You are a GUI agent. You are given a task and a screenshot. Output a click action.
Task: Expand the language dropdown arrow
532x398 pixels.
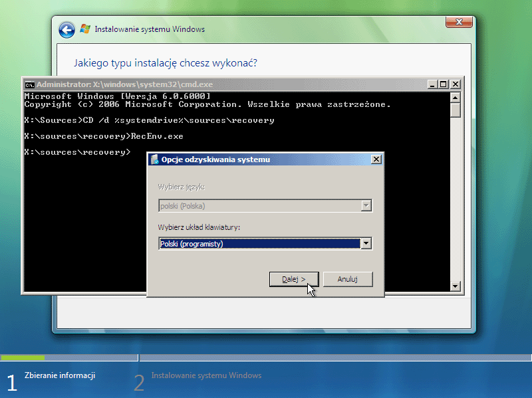pyautogui.click(x=366, y=206)
